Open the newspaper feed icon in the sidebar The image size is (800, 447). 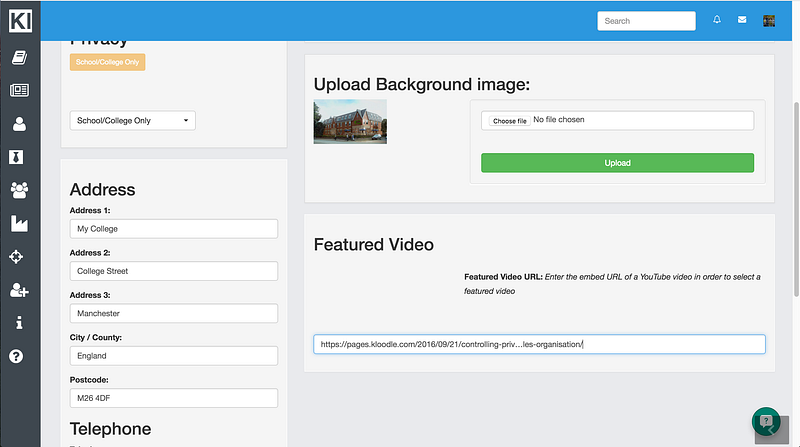coord(19,90)
